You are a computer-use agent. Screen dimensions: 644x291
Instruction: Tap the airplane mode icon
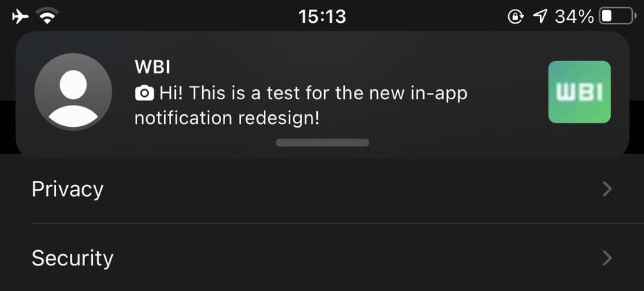point(21,17)
